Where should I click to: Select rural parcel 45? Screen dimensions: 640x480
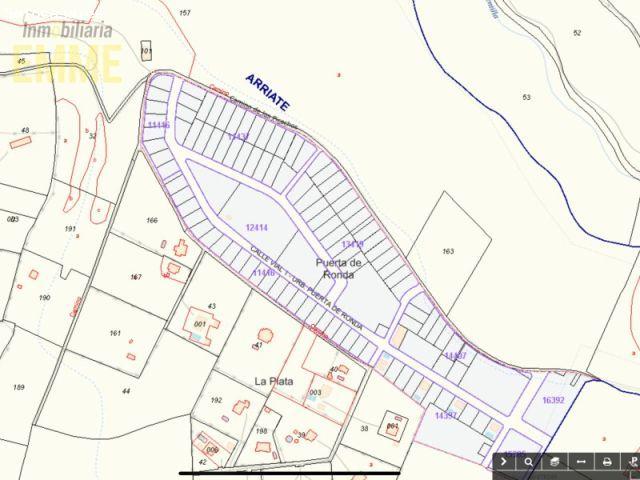(21, 61)
